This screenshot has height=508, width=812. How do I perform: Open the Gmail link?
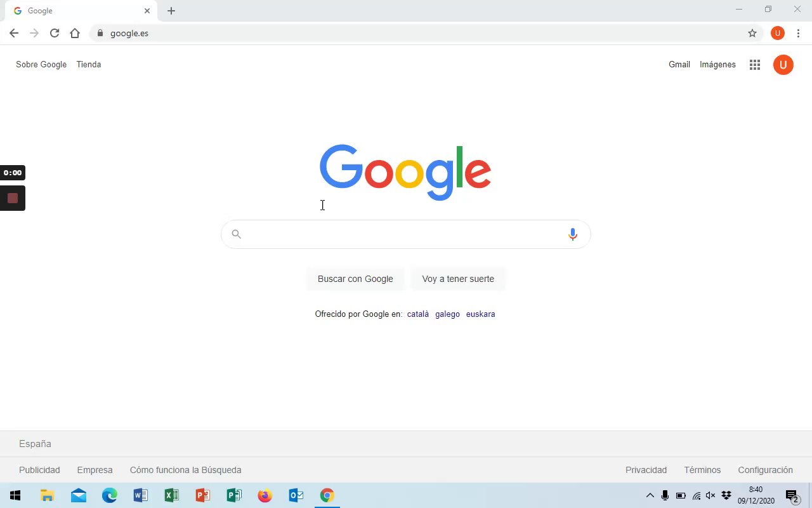pyautogui.click(x=679, y=64)
